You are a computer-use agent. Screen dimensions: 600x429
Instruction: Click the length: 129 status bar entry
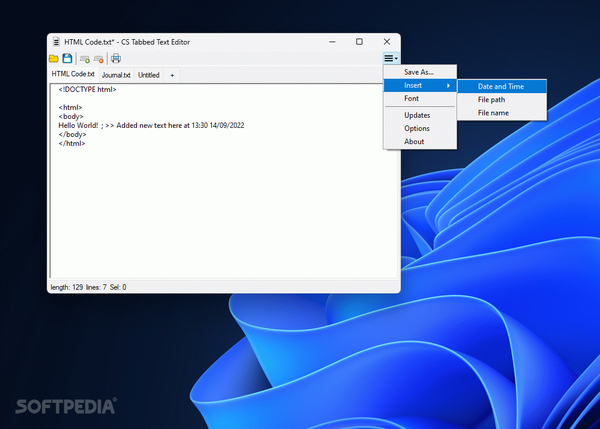(67, 287)
